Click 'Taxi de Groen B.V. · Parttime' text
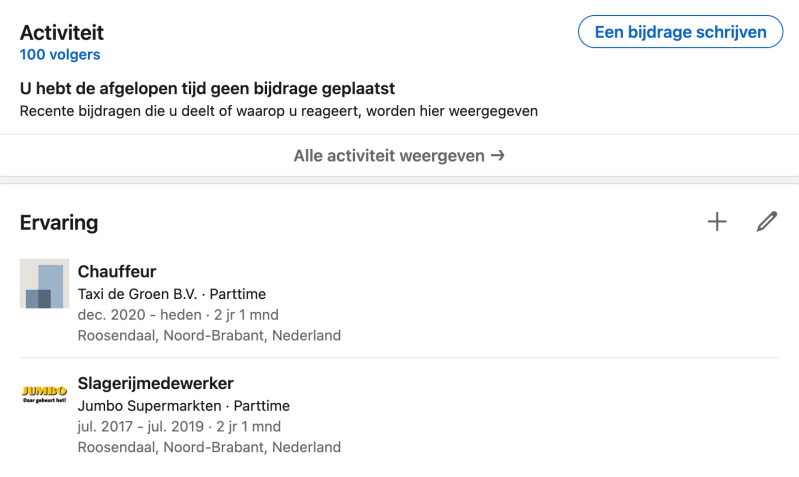 [x=171, y=295]
